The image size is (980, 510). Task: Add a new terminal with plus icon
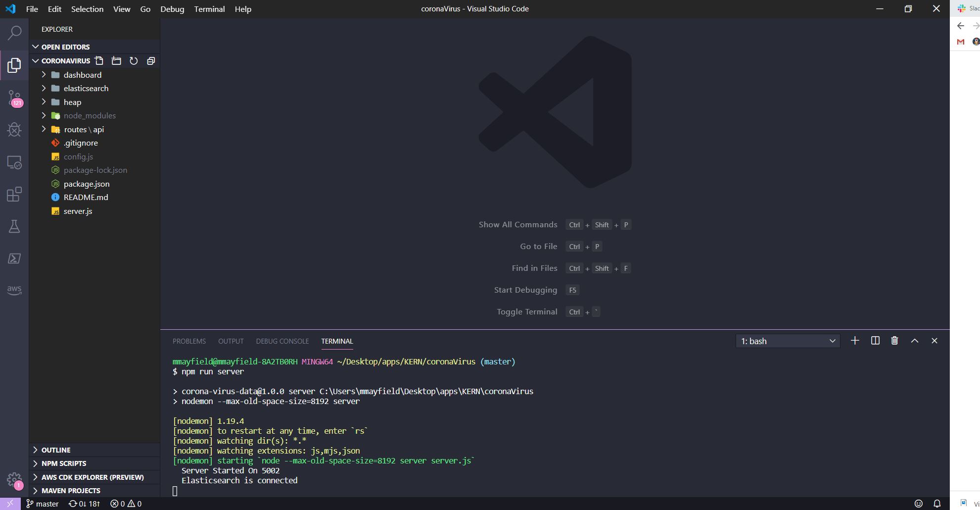[x=855, y=341]
